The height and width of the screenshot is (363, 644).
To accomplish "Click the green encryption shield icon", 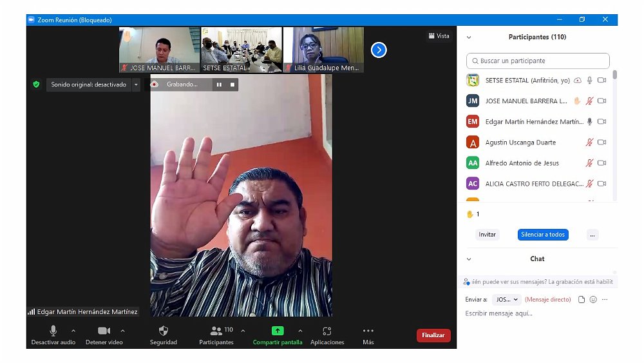I will coord(36,84).
